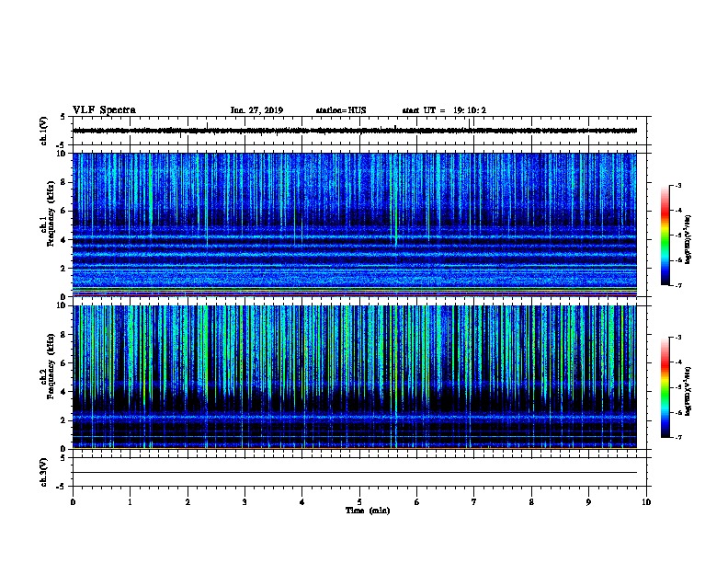Click the "4" kHz tick of ch.2 spectrogram
Viewport: 728px width, 563px height.
click(x=63, y=392)
